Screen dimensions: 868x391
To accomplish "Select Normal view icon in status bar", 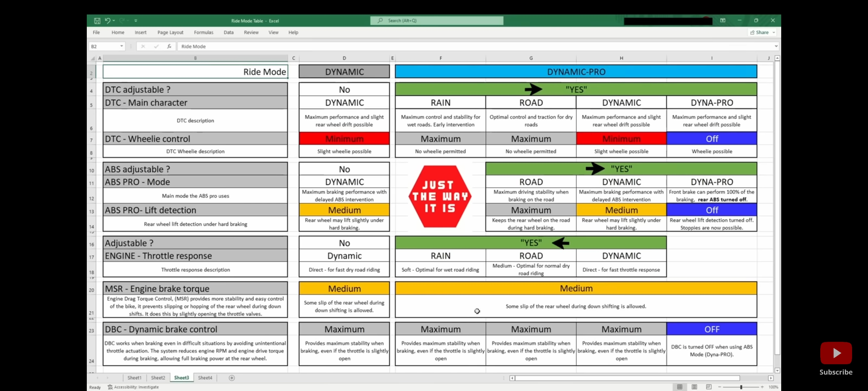I will (x=680, y=387).
